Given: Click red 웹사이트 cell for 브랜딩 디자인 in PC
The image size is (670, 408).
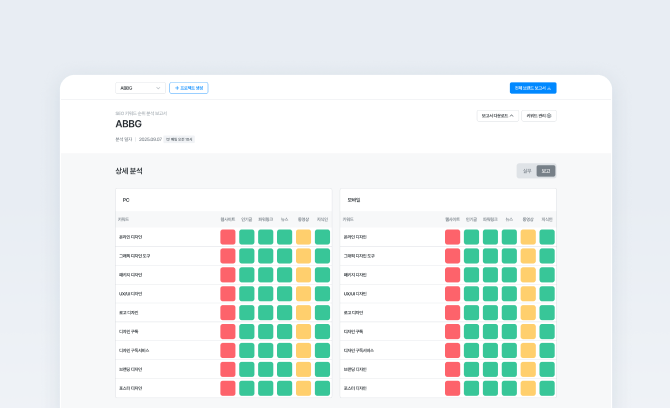Looking at the screenshot, I should [228, 369].
